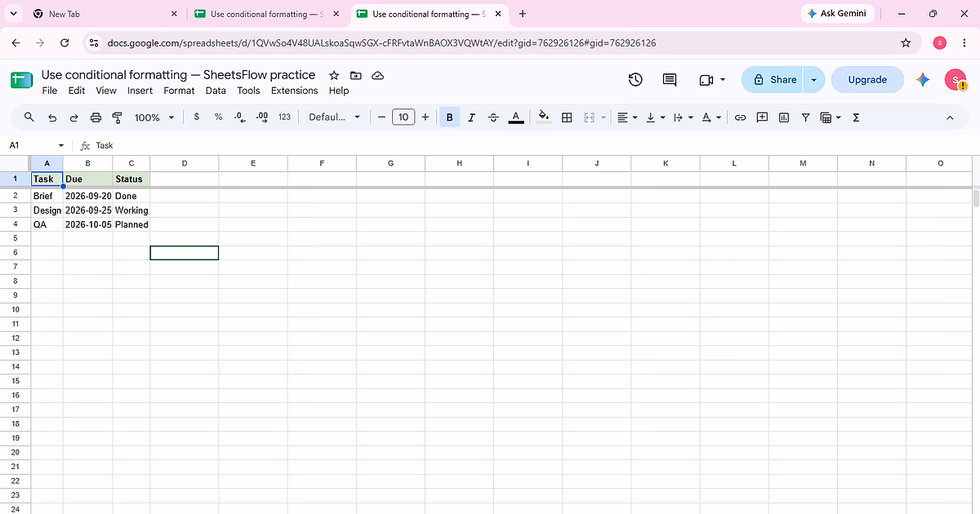
Task: Click the insert chart icon
Action: click(784, 117)
